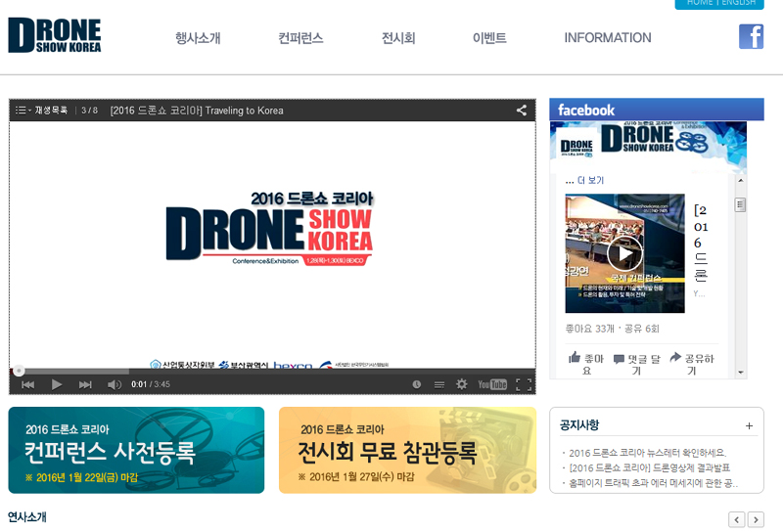Toggle video captions icon
This screenshot has width=783, height=532.
438,384
